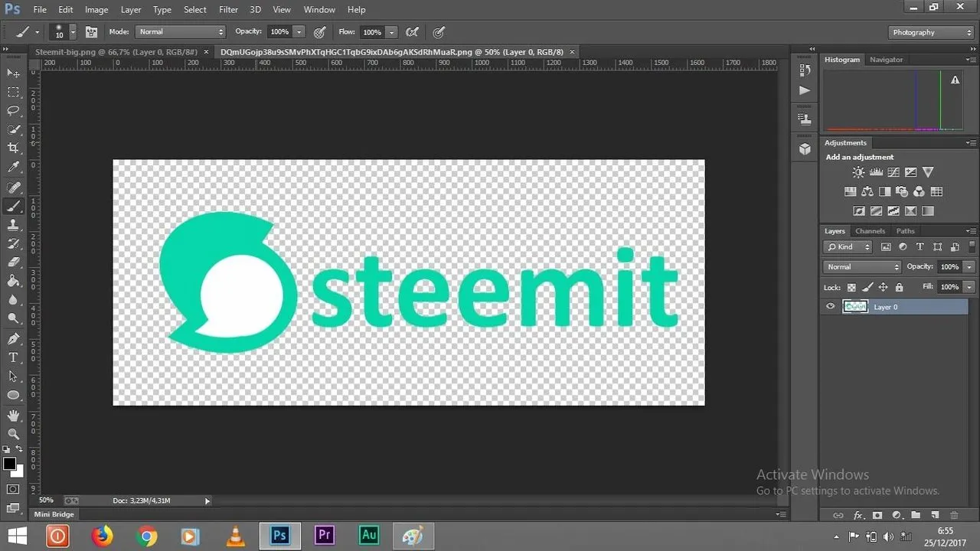The width and height of the screenshot is (980, 551).
Task: Select the Ellipse shape tool
Action: 13,395
